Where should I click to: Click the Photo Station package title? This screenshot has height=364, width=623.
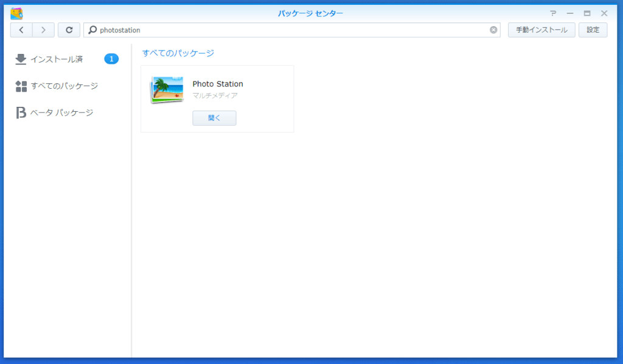pyautogui.click(x=218, y=84)
